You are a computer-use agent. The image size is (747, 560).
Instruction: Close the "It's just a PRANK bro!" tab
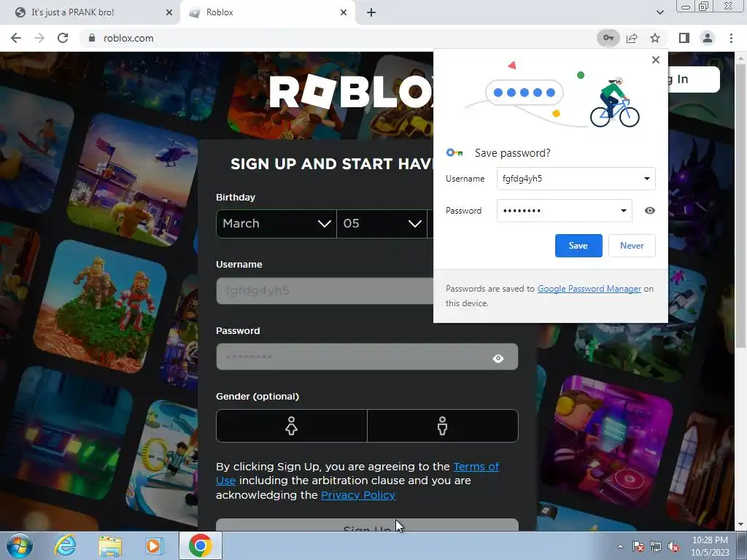pyautogui.click(x=169, y=12)
